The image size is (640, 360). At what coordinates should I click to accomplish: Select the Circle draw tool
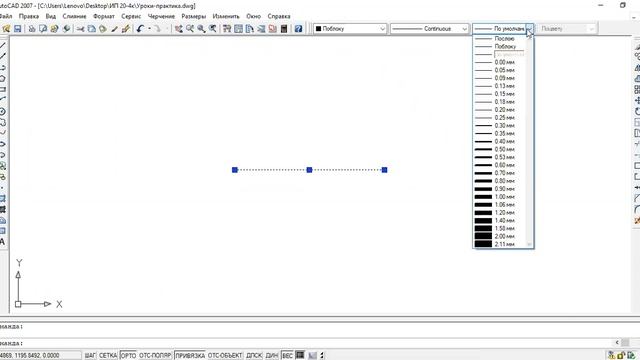tap(3, 111)
